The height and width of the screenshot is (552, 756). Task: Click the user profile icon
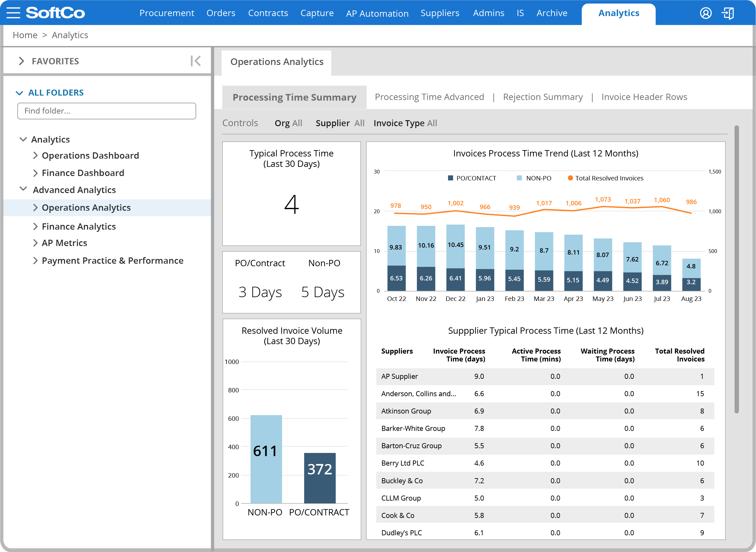tap(706, 13)
